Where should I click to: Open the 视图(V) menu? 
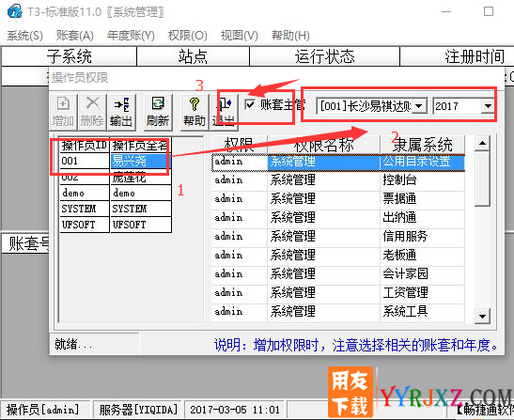pyautogui.click(x=240, y=36)
